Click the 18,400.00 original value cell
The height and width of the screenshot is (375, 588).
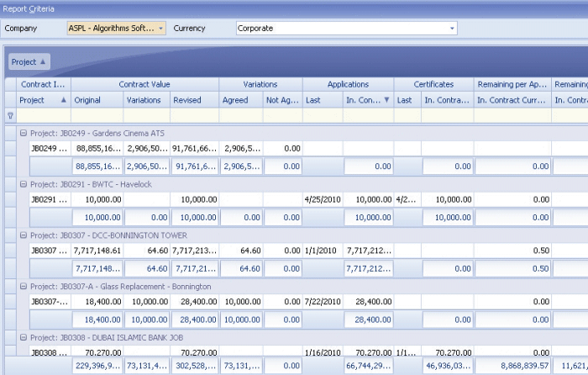coord(97,301)
